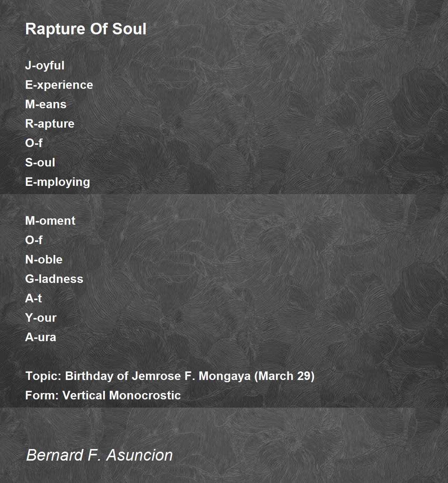Viewport: 448px width, 483px height.
Task: Click the poem title Rapture Of Soul
Action: pos(86,29)
